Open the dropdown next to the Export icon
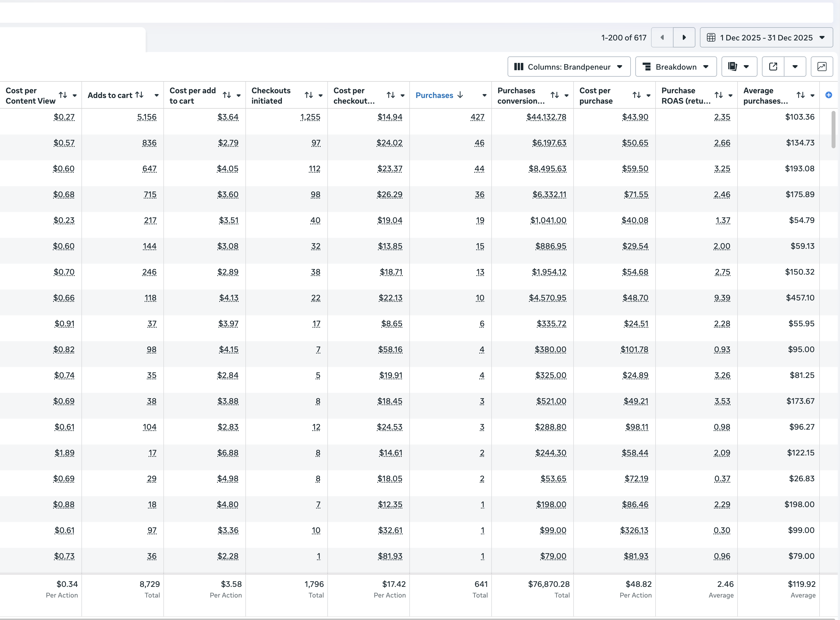Image resolution: width=840 pixels, height=620 pixels. click(x=795, y=67)
